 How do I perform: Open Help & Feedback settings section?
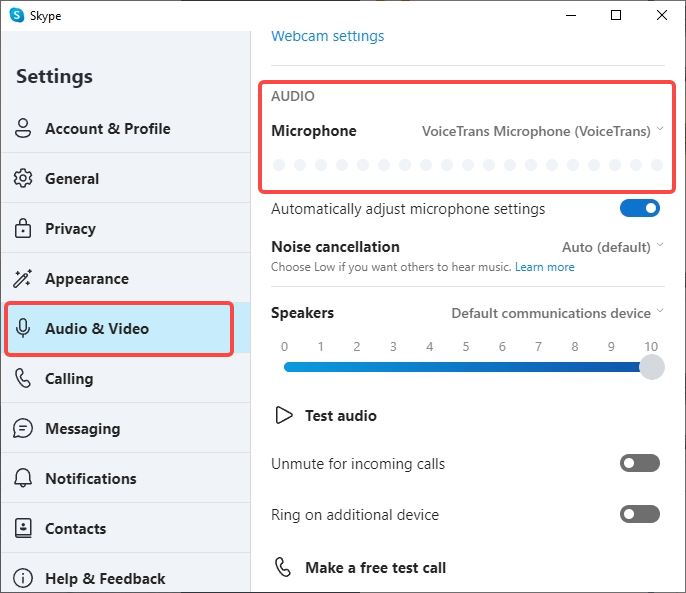(105, 578)
